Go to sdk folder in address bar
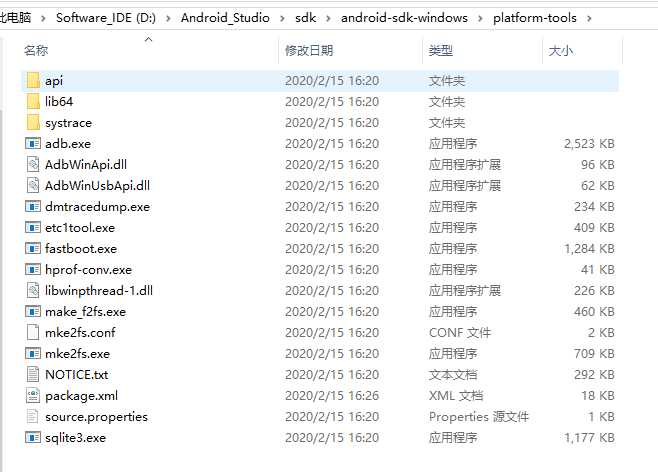Viewport: 658px width, 472px height. tap(306, 18)
